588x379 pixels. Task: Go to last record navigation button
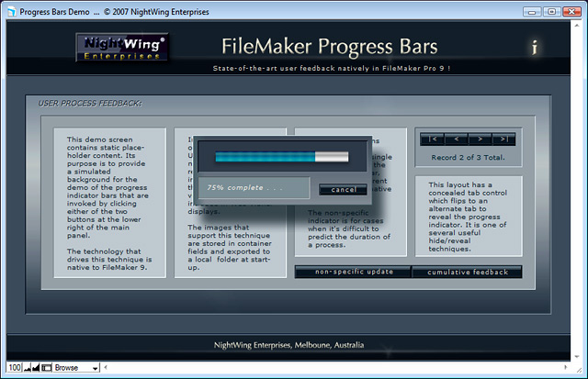click(504, 139)
